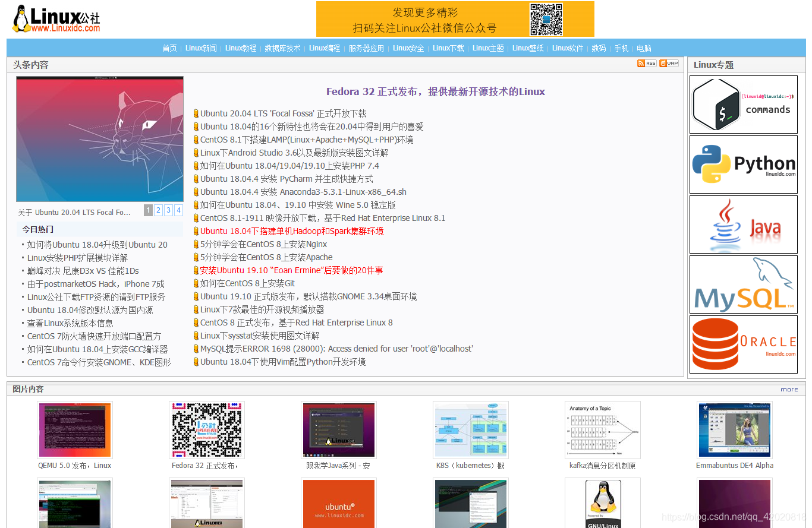Open the 数据库技术 nav item
This screenshot has height=528, width=812.
(x=283, y=48)
